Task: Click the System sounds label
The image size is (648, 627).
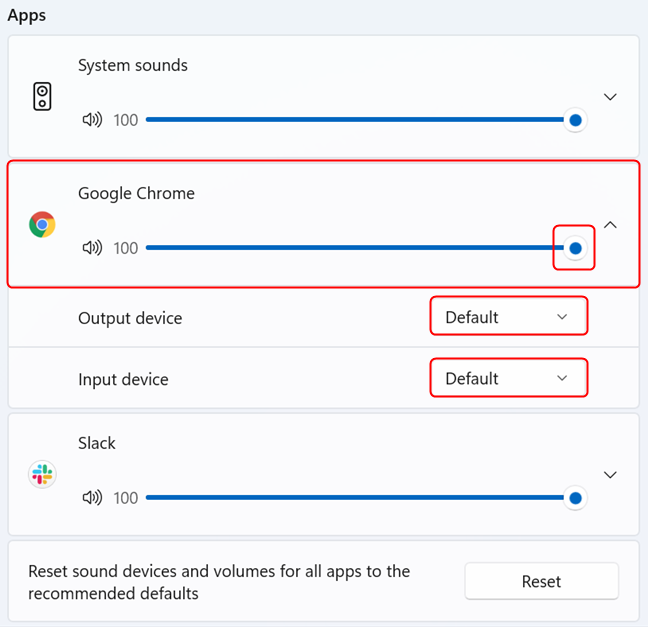Action: pos(133,65)
